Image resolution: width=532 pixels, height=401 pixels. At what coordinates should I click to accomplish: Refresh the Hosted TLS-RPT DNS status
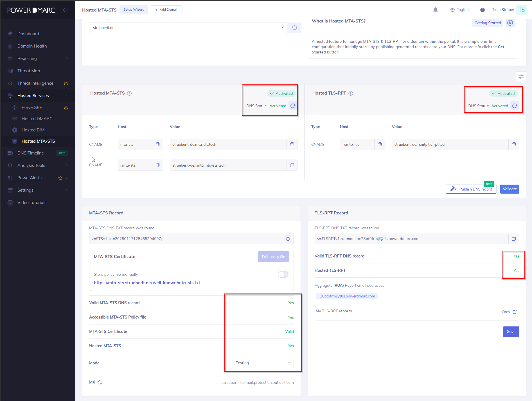[x=515, y=106]
